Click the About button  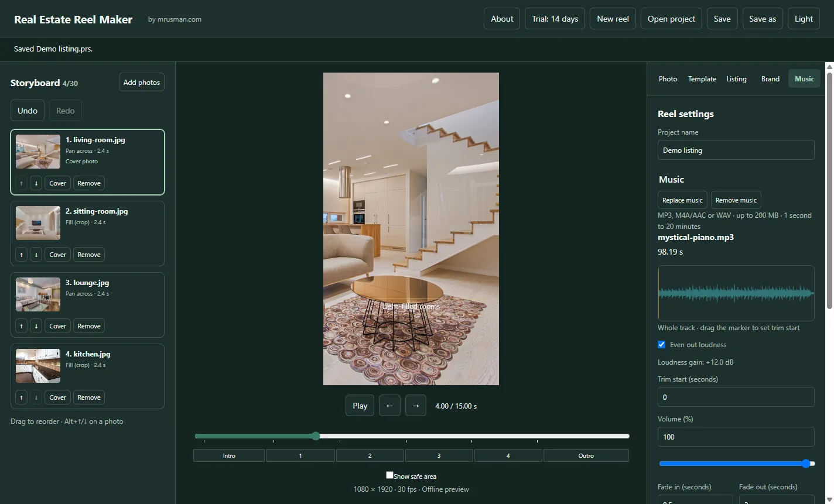(502, 19)
